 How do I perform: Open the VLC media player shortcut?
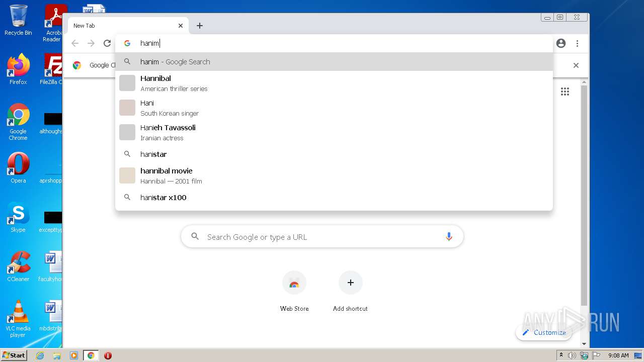click(18, 319)
